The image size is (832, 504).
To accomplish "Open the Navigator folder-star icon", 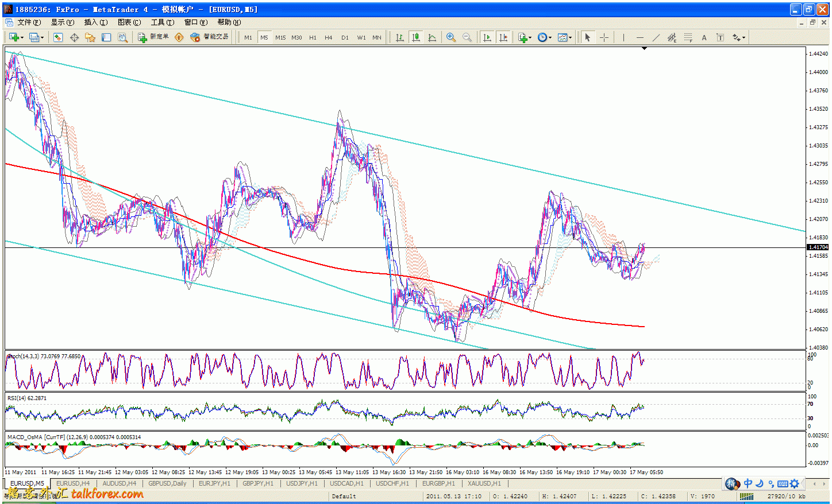I will [90, 37].
